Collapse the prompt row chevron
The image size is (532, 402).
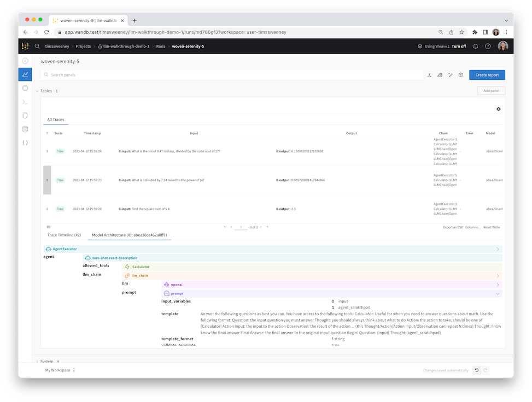[x=497, y=293]
